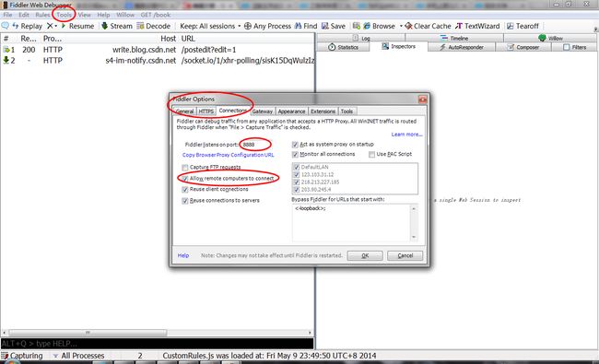Toggle Allow remote computers to connect

[185, 179]
